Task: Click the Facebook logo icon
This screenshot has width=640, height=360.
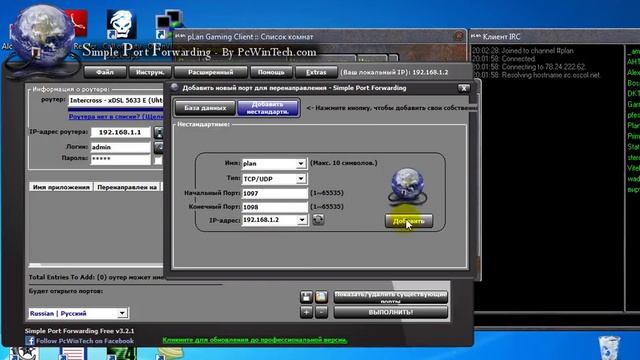Action: point(30,341)
